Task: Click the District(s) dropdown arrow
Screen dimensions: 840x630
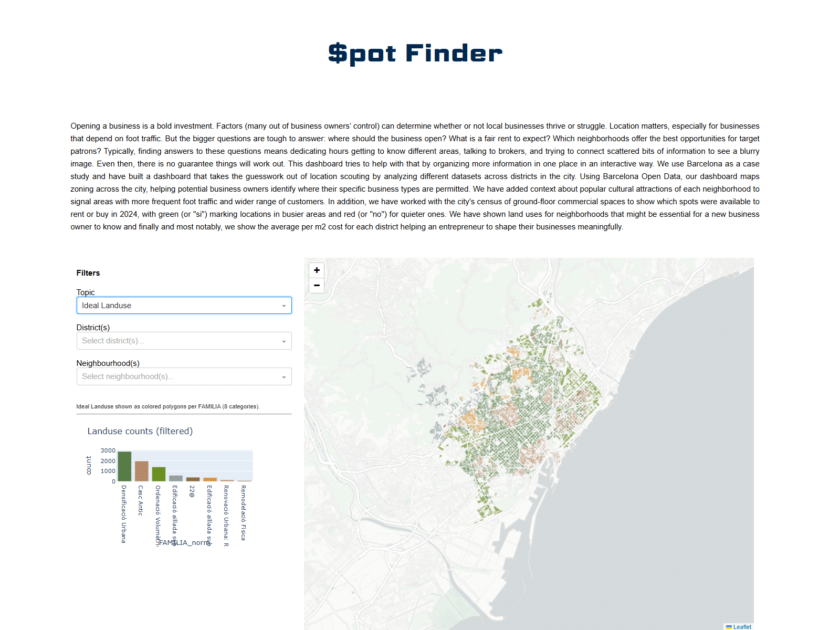Action: [285, 340]
